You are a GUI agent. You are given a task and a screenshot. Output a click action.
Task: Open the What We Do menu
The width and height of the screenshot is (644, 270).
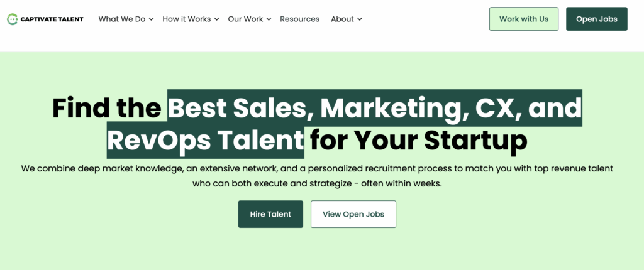[x=121, y=19]
